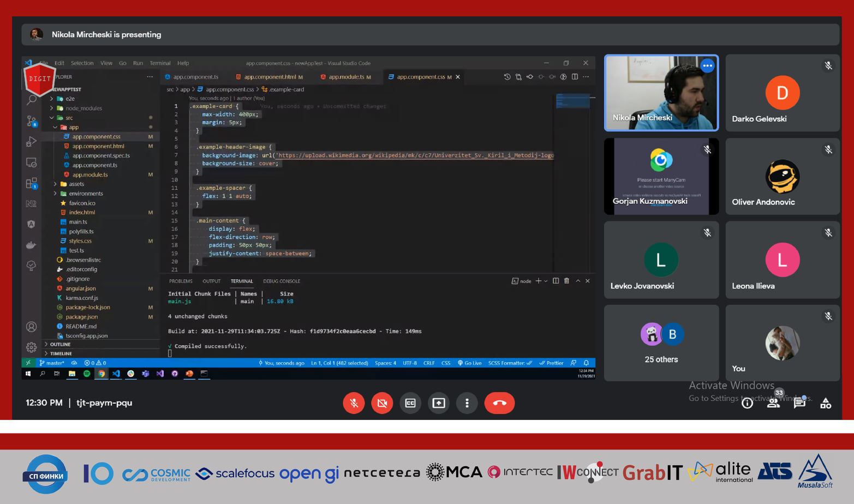Open Extensions view in VS Code activity bar
This screenshot has width=854, height=504.
coord(32,183)
